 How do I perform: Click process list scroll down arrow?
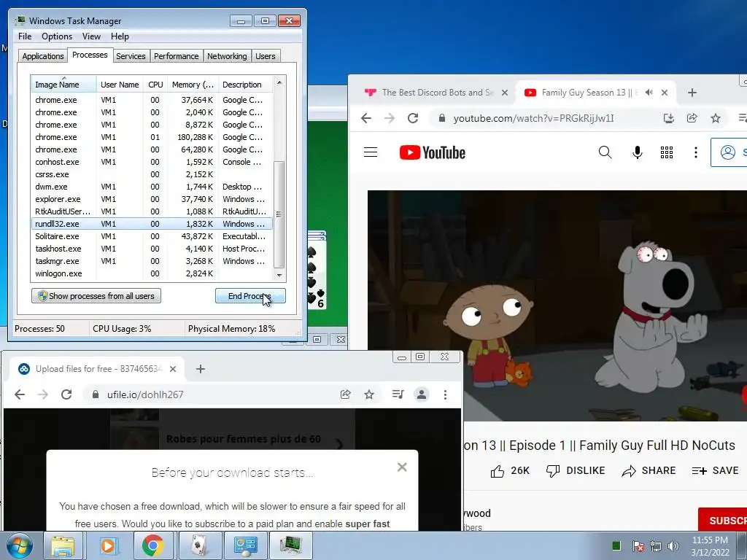coord(279,275)
